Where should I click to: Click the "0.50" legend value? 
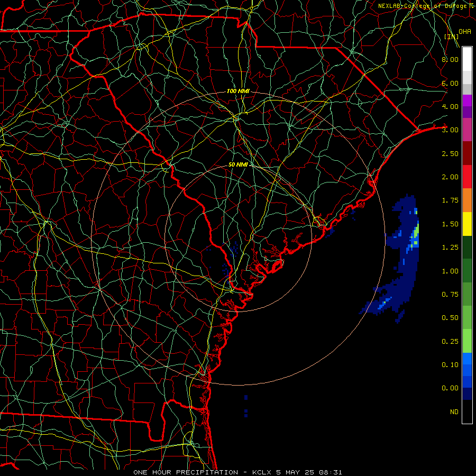[x=450, y=318]
